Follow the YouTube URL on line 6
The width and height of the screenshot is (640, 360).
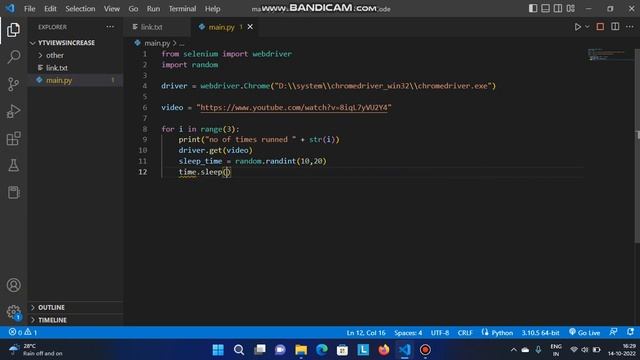tap(293, 107)
